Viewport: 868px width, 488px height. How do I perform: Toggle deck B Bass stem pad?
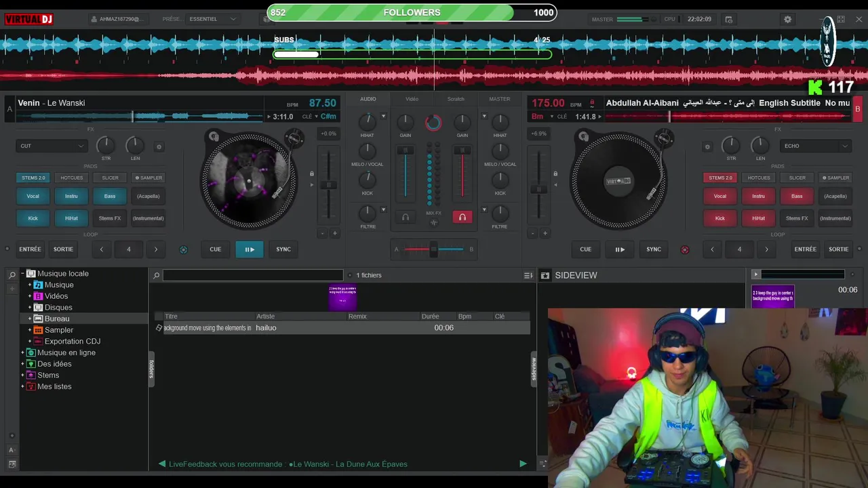pos(797,196)
